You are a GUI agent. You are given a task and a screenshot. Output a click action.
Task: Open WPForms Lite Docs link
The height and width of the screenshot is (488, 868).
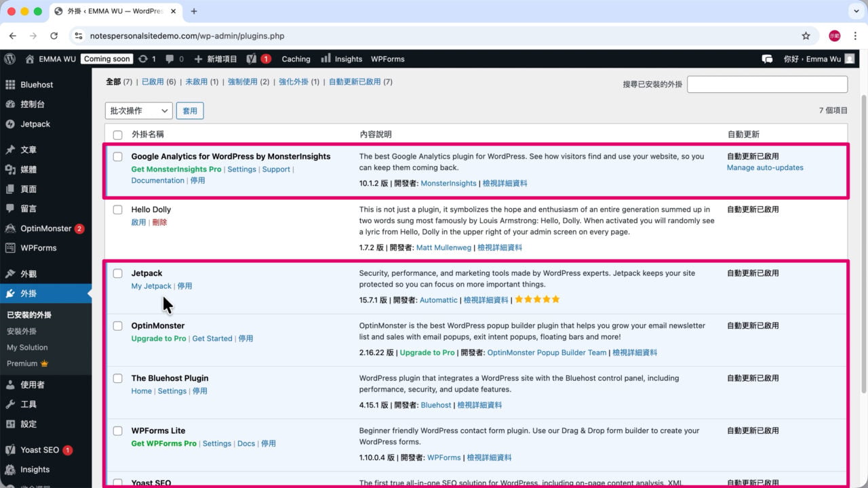246,444
